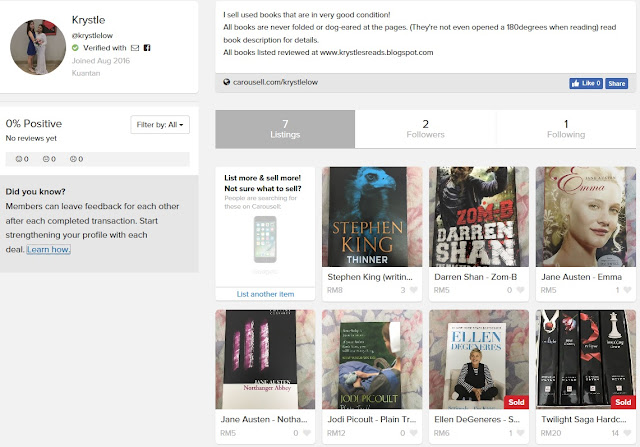Open the carousell.com/krystlelow profile link

click(x=275, y=82)
